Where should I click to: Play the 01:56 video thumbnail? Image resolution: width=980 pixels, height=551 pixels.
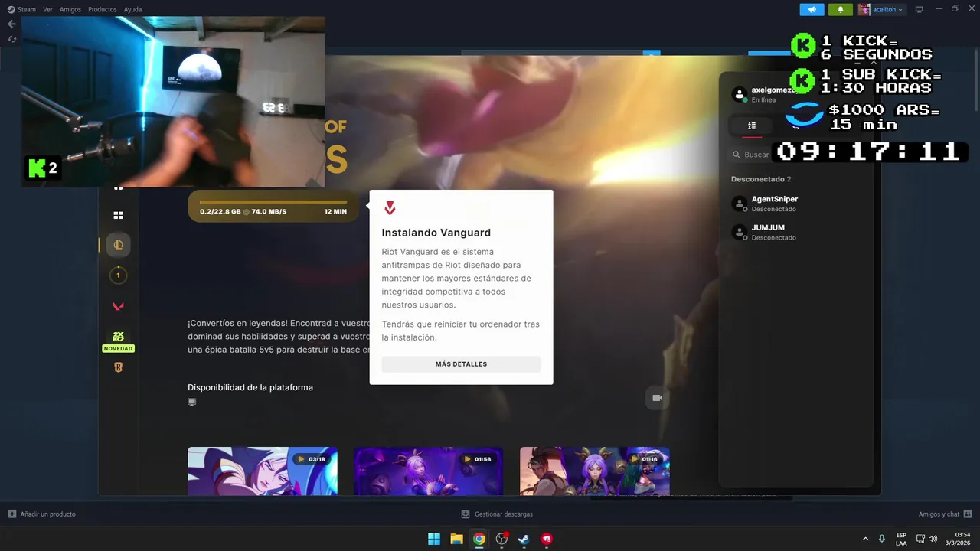(429, 471)
